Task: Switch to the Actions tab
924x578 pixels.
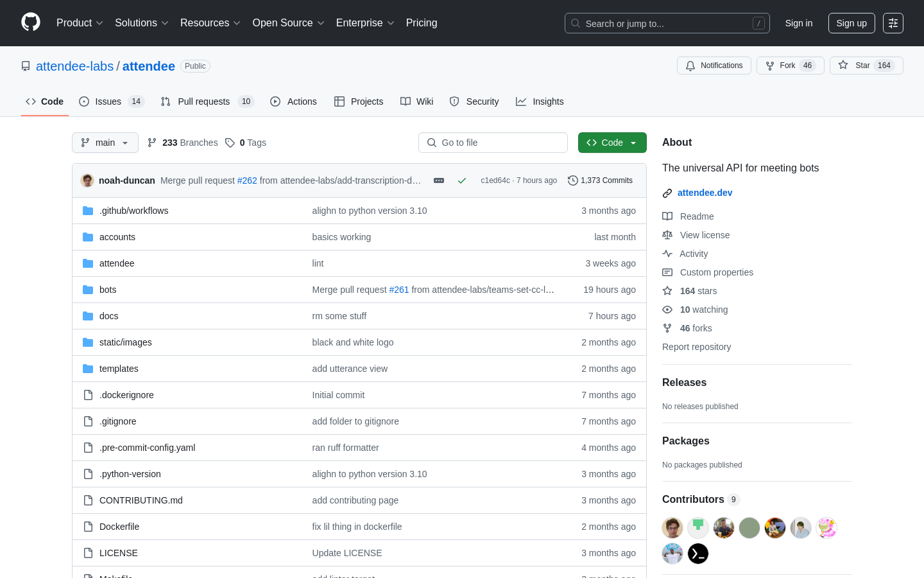Action: [294, 101]
